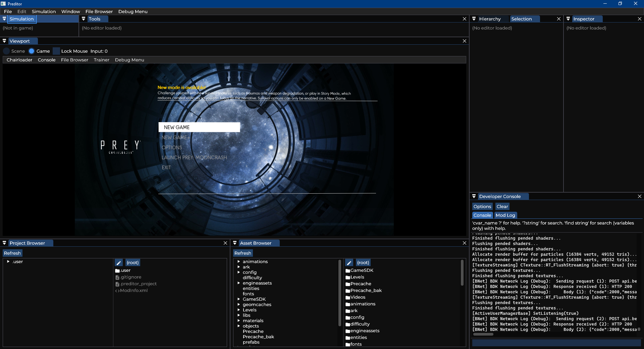Select the ModInfo.xml file in Project Browser
Viewport: 644px width, 349px height.
pos(131,291)
